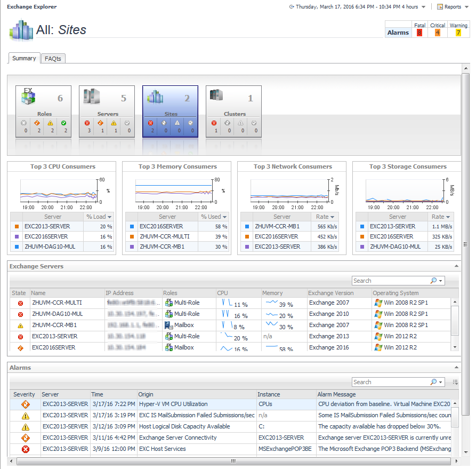Select the Servers tile icon
The width and height of the screenshot is (476, 469).
click(91, 97)
